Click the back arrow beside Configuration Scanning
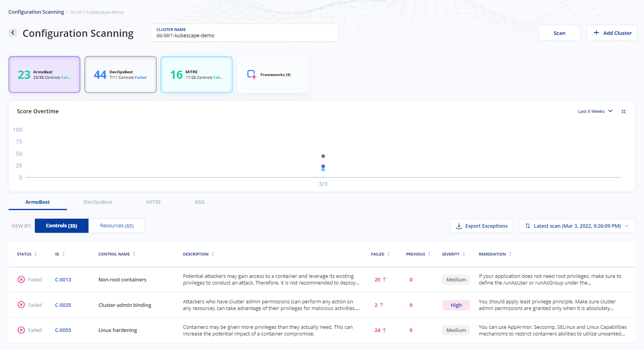This screenshot has height=350, width=644. point(13,33)
